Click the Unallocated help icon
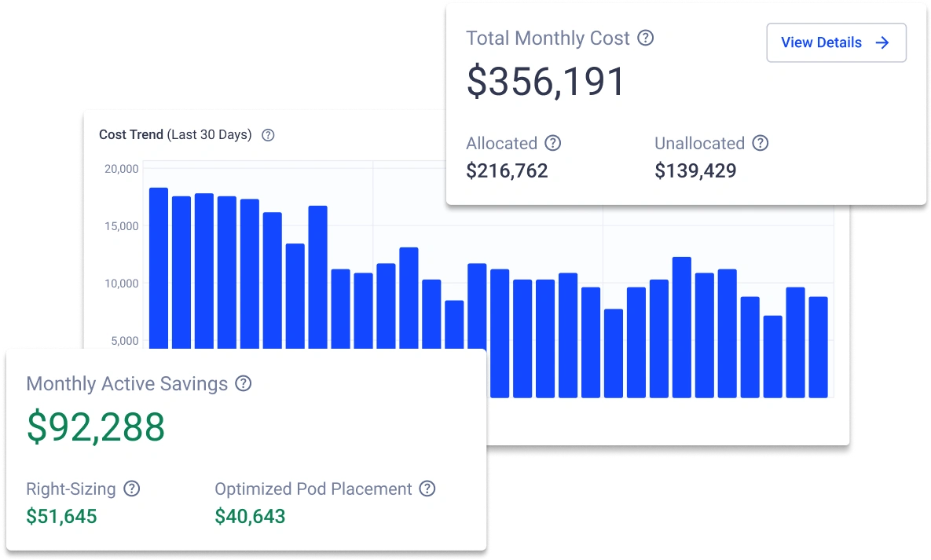Screen dimensions: 931x560 (760, 143)
